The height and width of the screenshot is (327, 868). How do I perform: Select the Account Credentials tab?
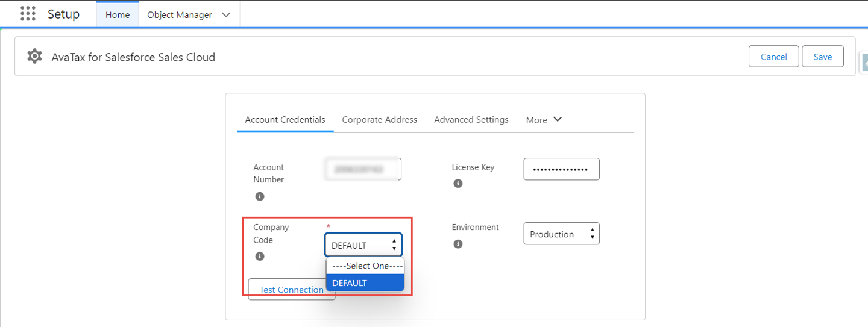(x=285, y=119)
